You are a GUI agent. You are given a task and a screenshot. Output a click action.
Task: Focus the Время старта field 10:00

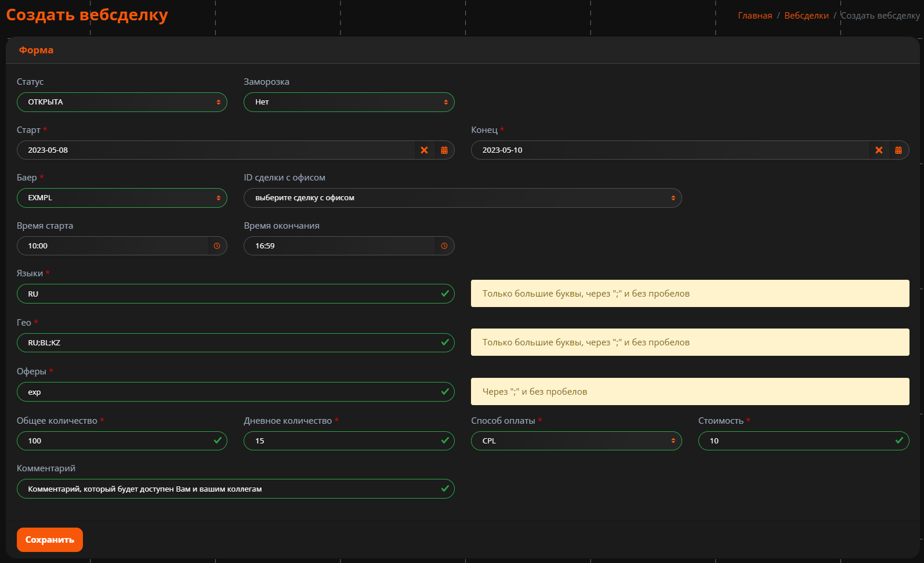click(x=113, y=246)
